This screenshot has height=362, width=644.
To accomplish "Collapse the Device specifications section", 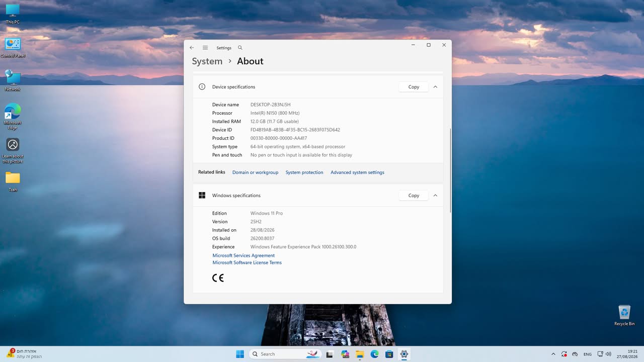I will [435, 86].
